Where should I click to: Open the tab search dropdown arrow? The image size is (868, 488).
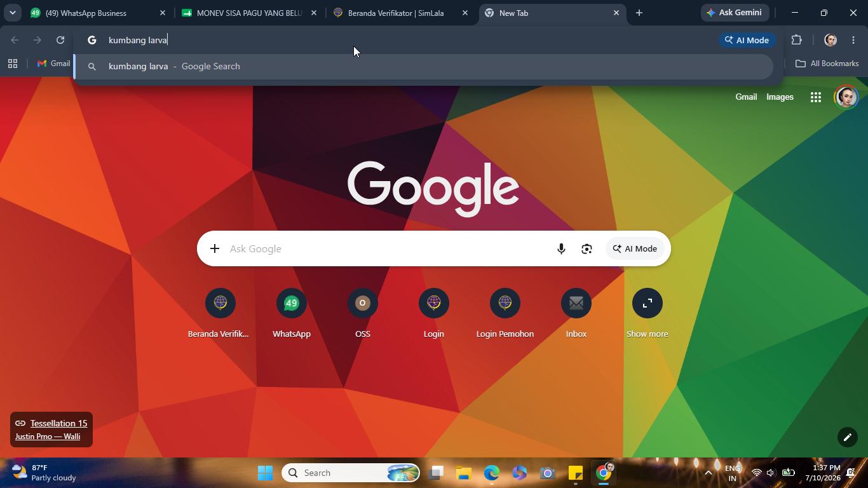pos(12,13)
